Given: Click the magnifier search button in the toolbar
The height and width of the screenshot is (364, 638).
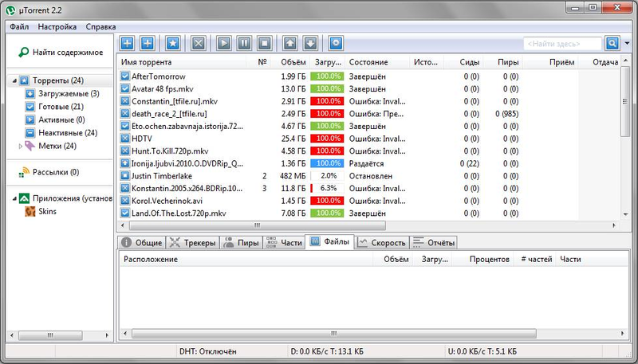Looking at the screenshot, I should [612, 43].
